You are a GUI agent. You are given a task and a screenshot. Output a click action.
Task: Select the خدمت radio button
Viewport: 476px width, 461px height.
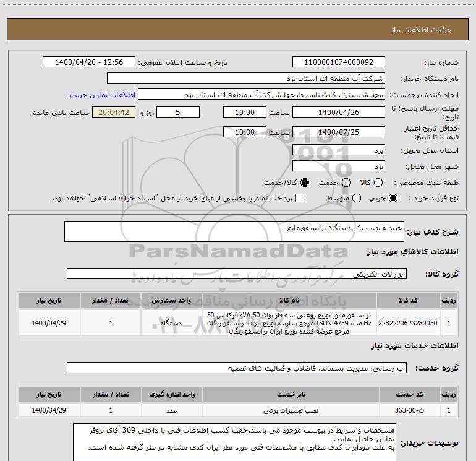pyautogui.click(x=346, y=183)
